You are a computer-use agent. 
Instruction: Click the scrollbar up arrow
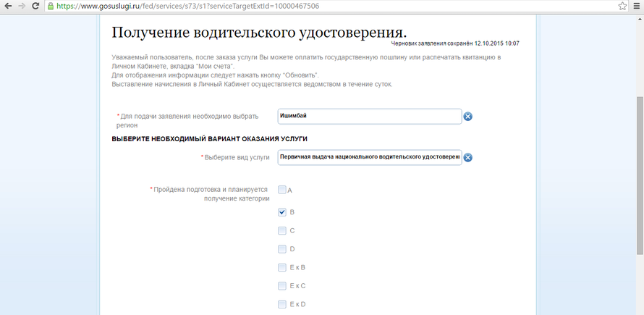click(x=639, y=17)
